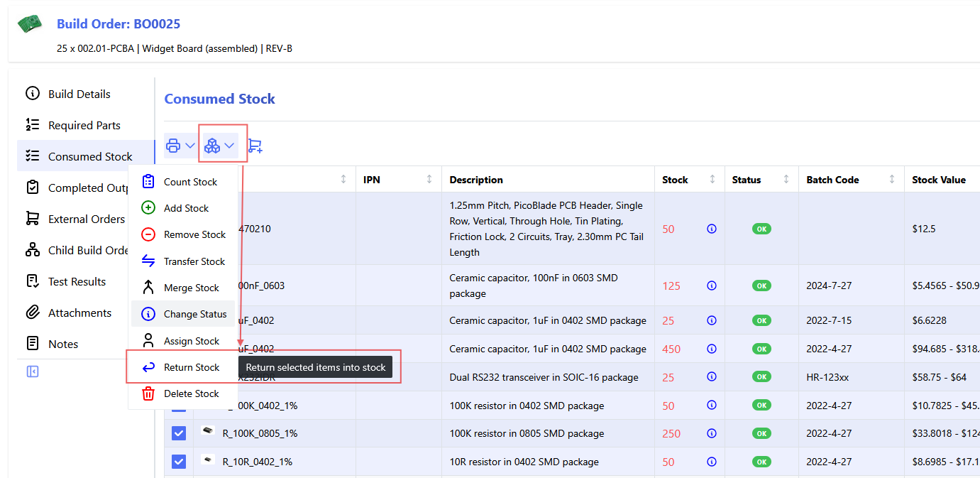Open the Required Parts panel
The image size is (980, 478).
click(x=84, y=125)
